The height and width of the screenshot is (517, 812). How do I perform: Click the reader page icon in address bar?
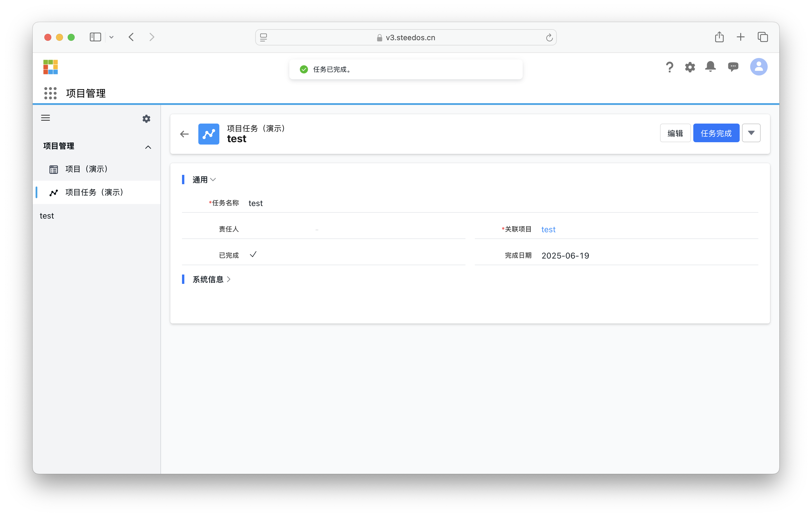tap(263, 37)
